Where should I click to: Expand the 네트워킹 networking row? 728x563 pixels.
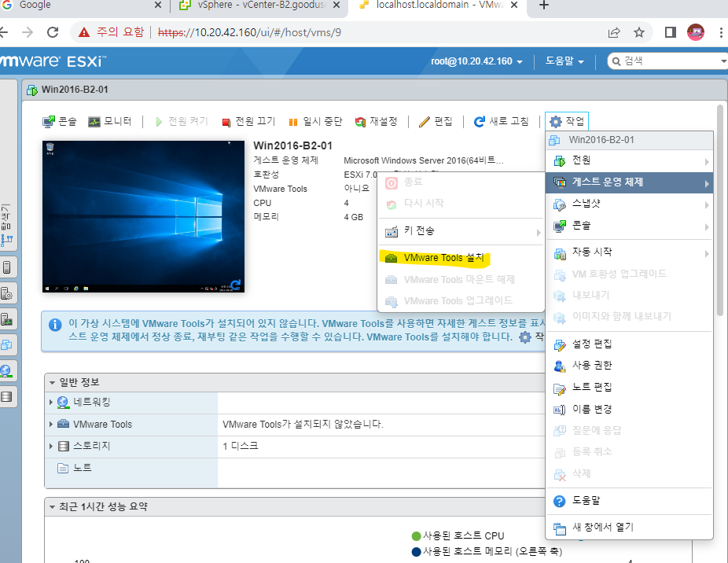51,403
